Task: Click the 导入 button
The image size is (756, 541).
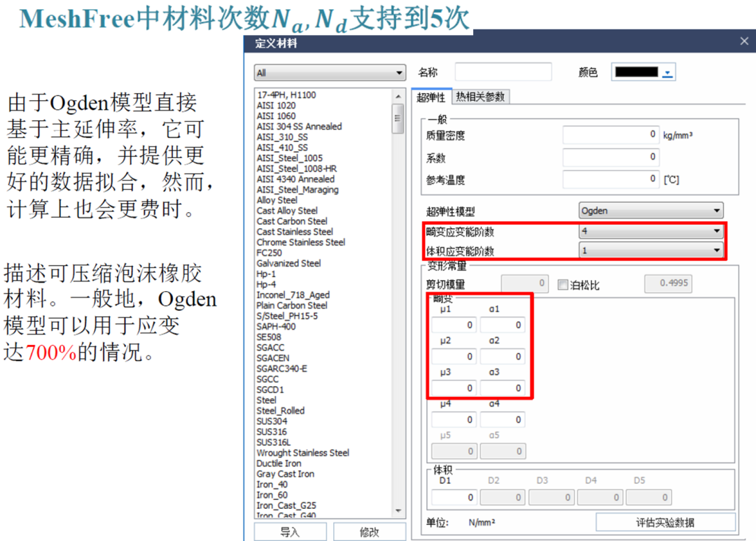Action: 290,532
